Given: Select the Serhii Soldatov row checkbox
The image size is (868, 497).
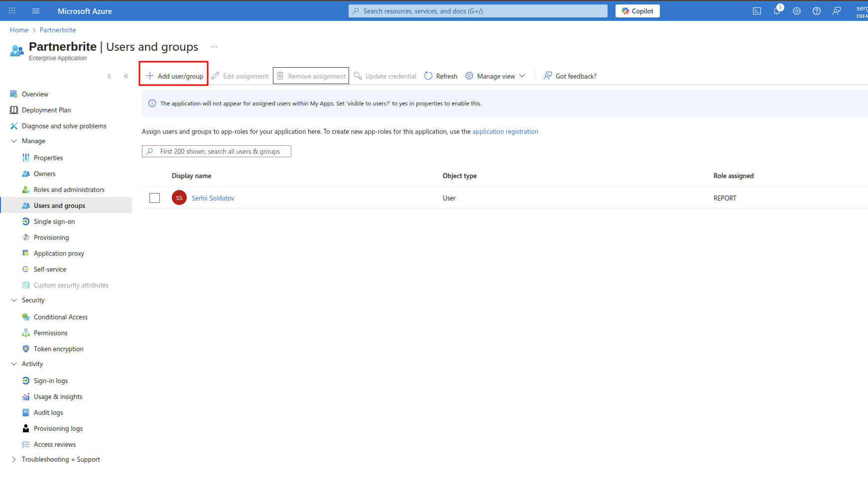Looking at the screenshot, I should pyautogui.click(x=155, y=198).
